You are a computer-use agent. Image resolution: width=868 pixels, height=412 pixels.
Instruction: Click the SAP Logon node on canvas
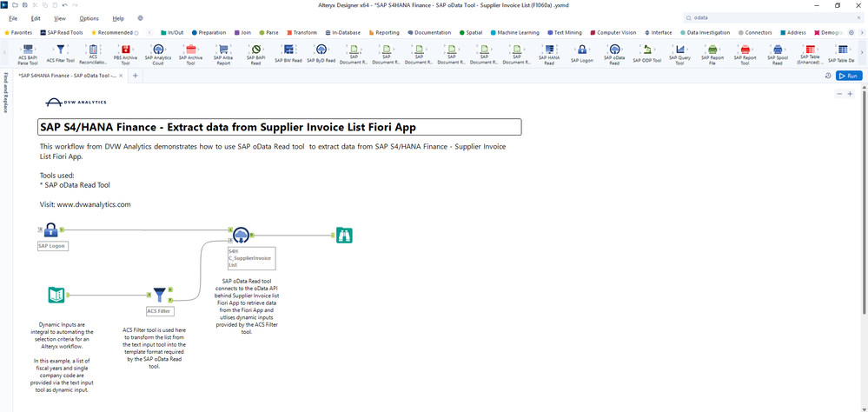[x=51, y=229]
